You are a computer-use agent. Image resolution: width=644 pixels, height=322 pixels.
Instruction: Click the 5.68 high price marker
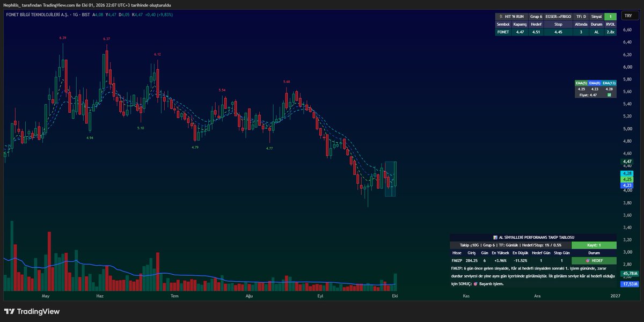[287, 82]
